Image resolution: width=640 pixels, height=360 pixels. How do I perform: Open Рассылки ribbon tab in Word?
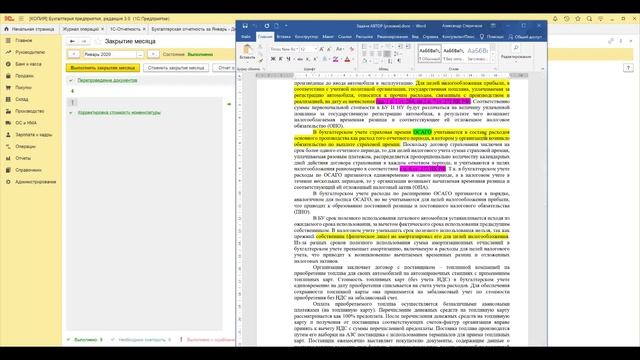pos(364,37)
